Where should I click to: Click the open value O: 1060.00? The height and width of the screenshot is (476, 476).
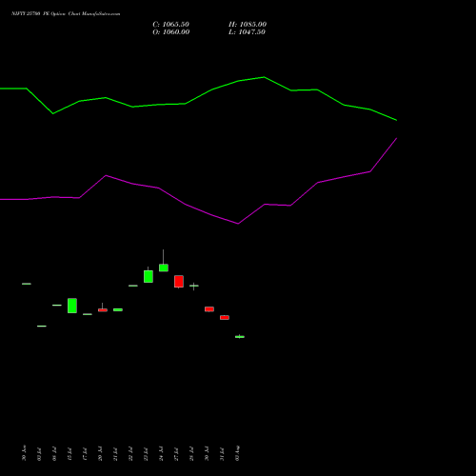171,32
